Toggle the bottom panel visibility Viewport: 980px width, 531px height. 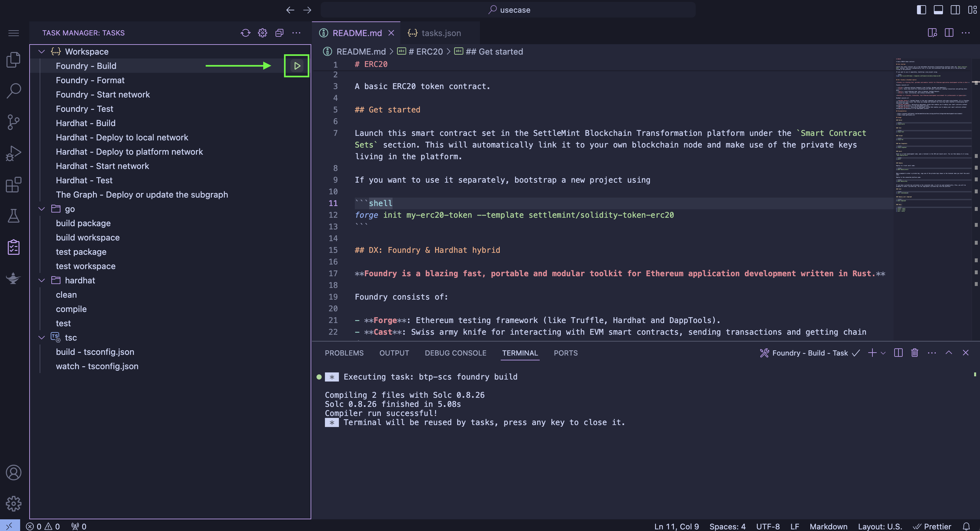coord(938,10)
